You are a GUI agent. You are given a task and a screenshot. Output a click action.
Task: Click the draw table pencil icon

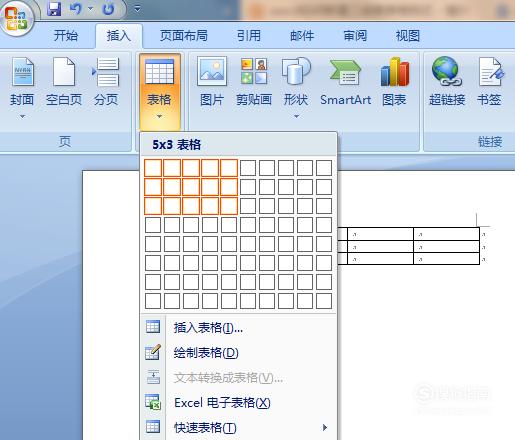(x=153, y=352)
